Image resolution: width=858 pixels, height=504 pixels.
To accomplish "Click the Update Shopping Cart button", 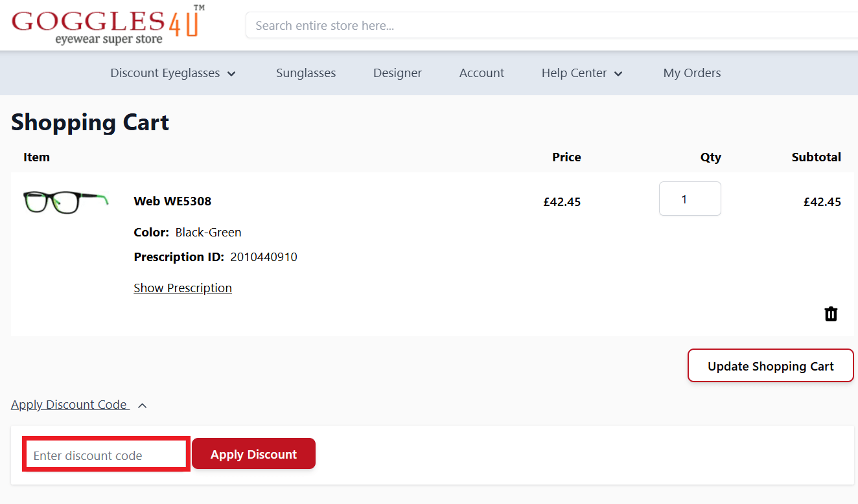I will 771,366.
